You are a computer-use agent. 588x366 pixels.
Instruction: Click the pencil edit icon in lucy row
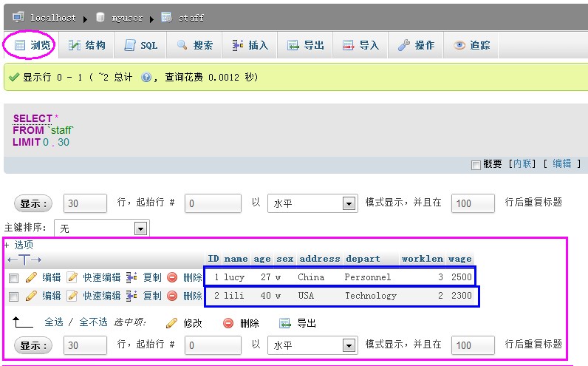(x=31, y=277)
